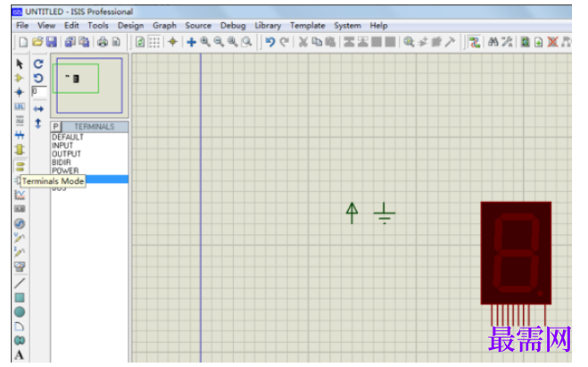Click the Terminals Mode icon in sidebar
Viewport: 588px width, 367px height.
(x=20, y=167)
